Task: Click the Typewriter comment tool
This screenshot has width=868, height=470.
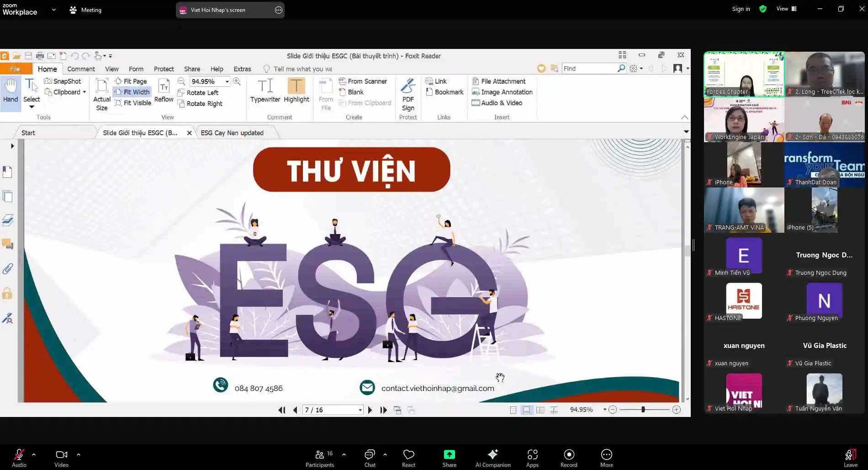Action: (265, 91)
